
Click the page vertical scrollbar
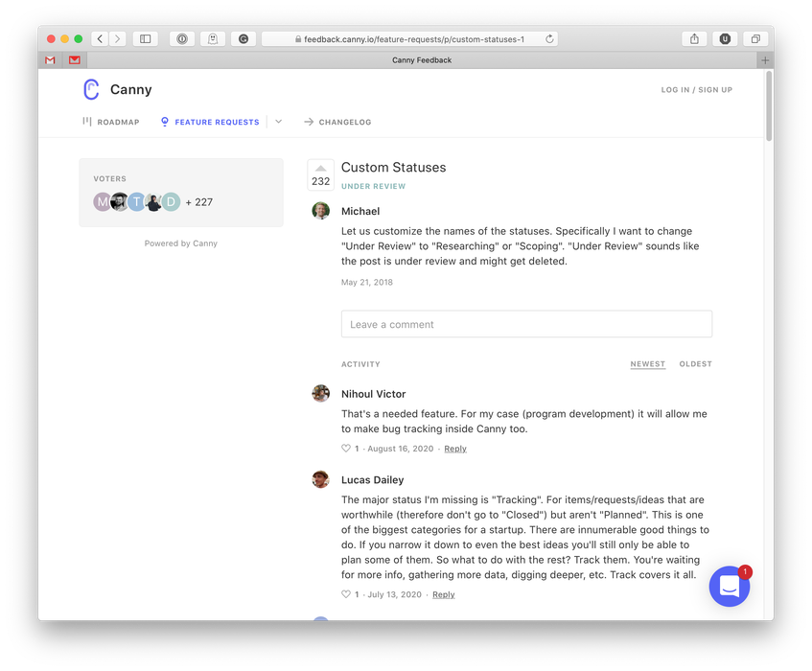point(769,106)
